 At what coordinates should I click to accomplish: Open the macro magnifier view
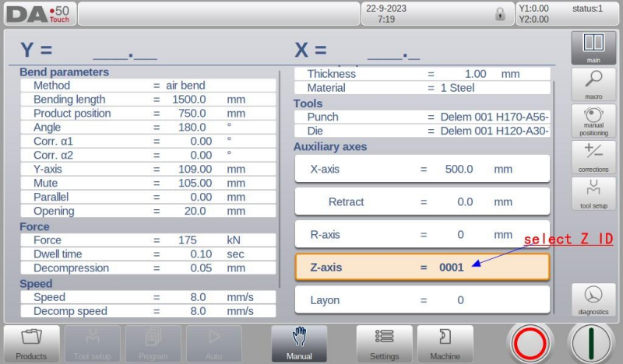tap(593, 83)
